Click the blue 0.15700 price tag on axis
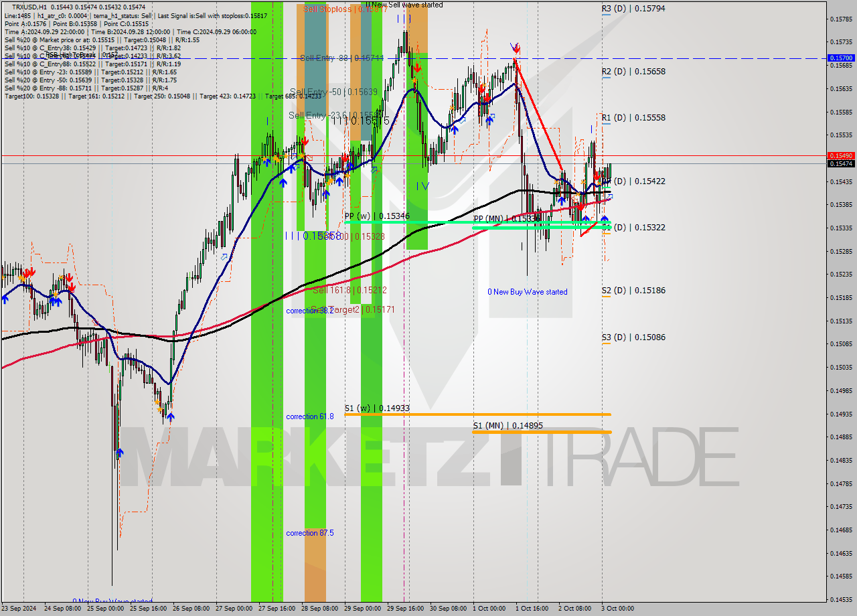 [x=841, y=58]
